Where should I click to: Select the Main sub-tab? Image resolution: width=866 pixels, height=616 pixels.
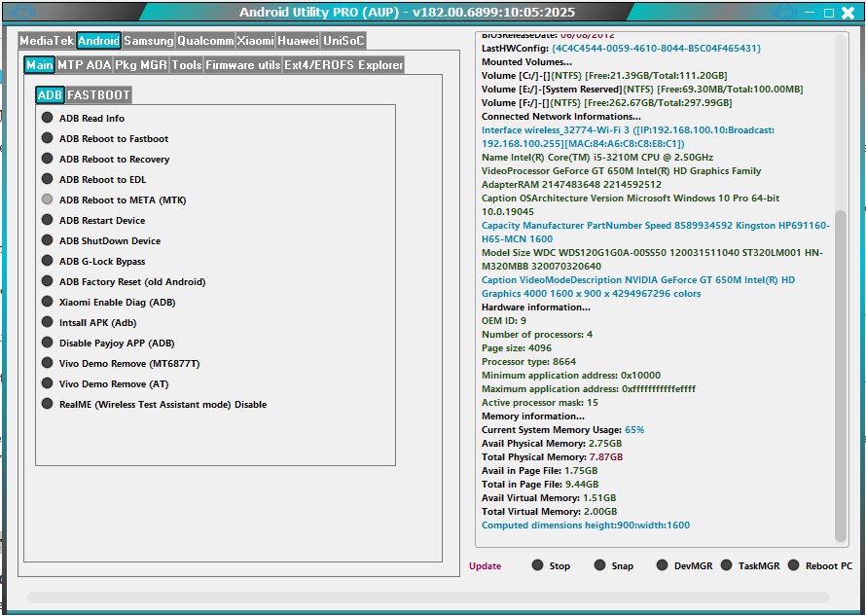pos(40,64)
